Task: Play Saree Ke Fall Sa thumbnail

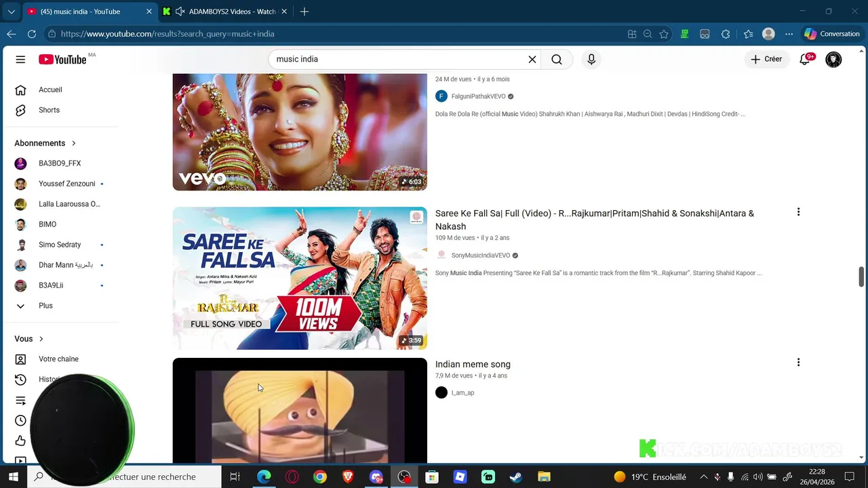Action: point(300,278)
